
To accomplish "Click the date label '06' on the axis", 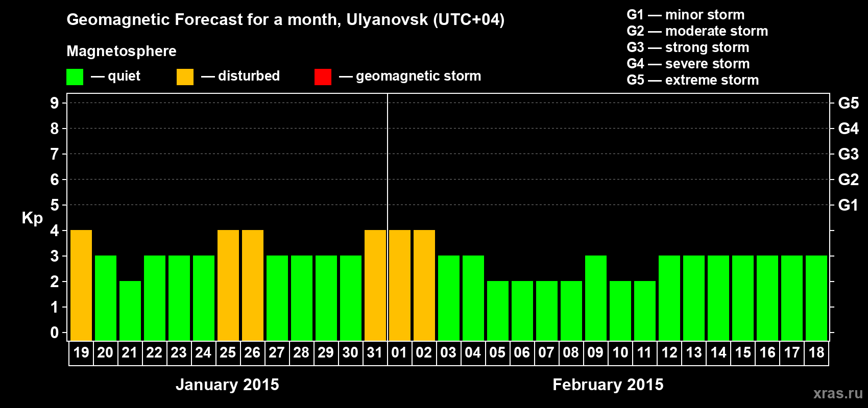I will coord(522,353).
